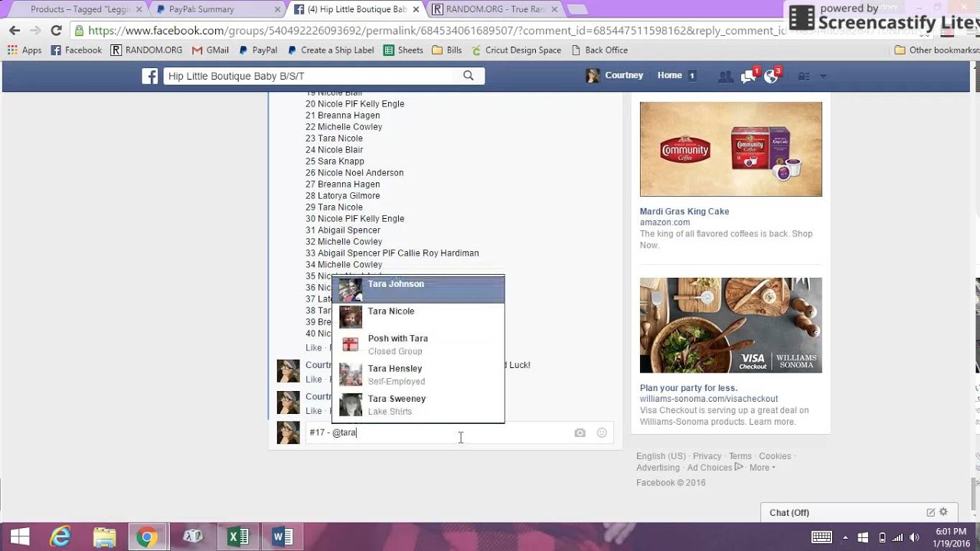Go back using the browser back arrow

pyautogui.click(x=15, y=31)
